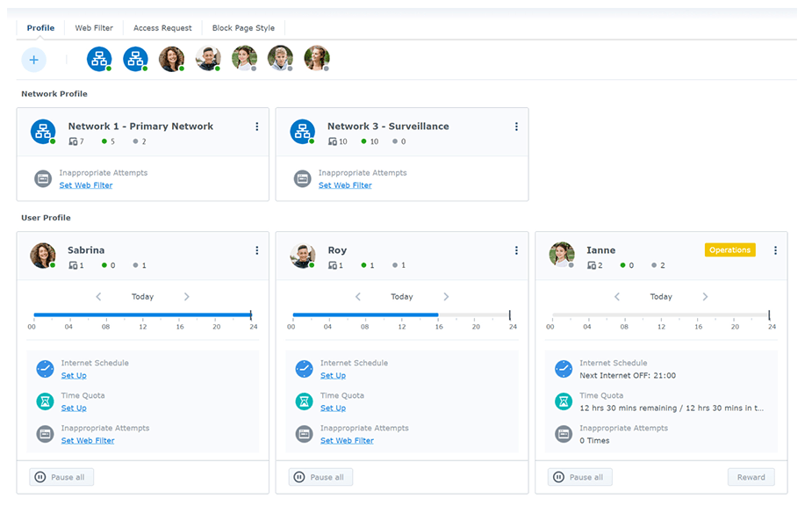
Task: Click Sabrina's Inappropriate Attempts filter icon
Action: coord(45,434)
